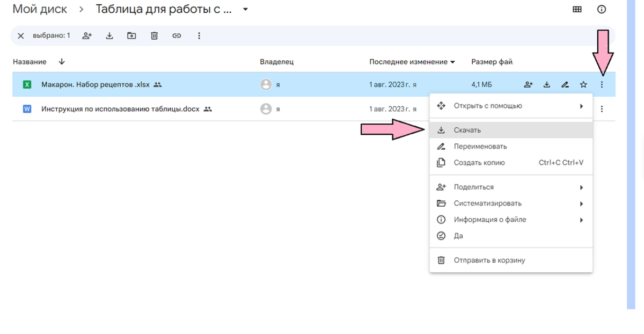Star the Макарон. Набор рецептов file
The height and width of the screenshot is (334, 644).
583,84
